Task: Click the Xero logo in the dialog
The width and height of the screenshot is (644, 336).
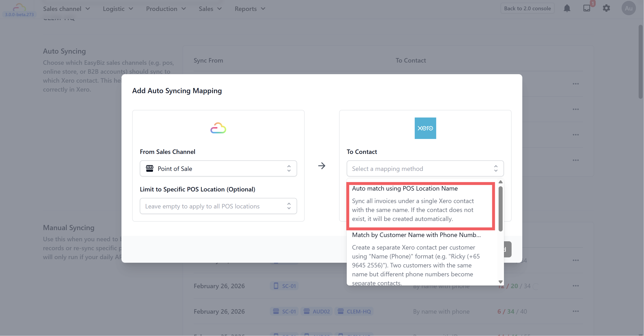Action: click(x=425, y=128)
